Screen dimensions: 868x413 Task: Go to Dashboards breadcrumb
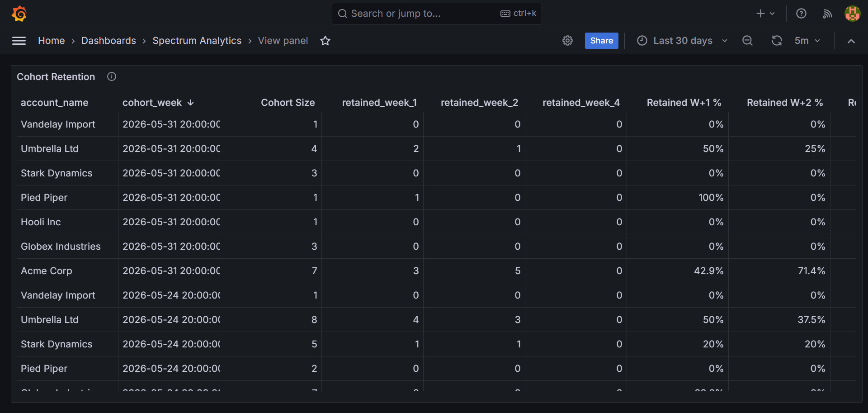point(108,41)
